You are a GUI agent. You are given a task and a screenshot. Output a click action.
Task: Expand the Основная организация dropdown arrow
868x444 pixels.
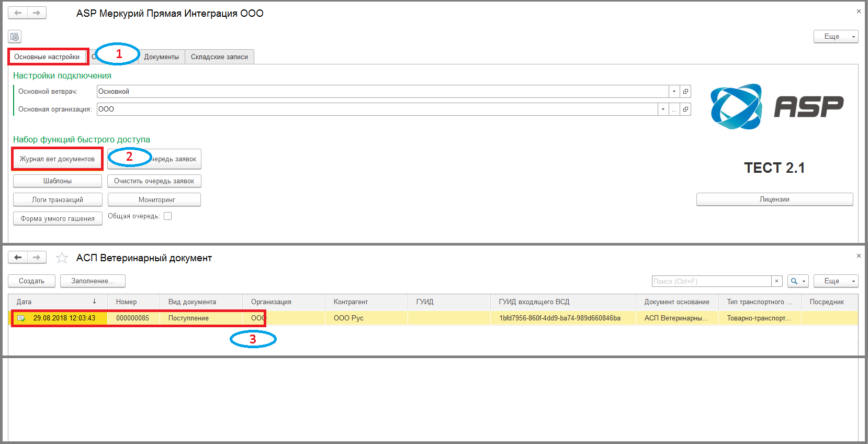[x=663, y=109]
